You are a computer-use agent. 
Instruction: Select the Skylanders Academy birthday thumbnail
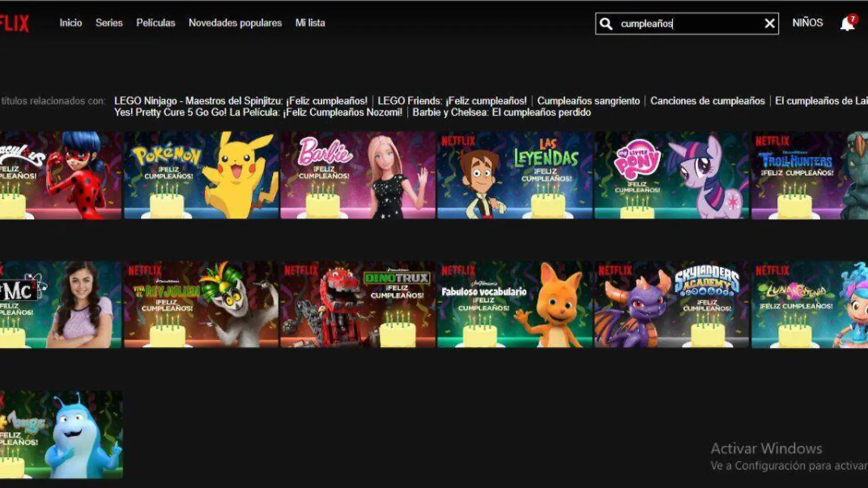coord(672,304)
